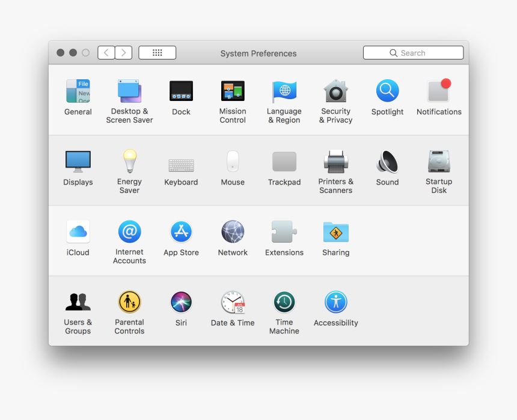
Task: Open Displays preferences
Action: (78, 162)
